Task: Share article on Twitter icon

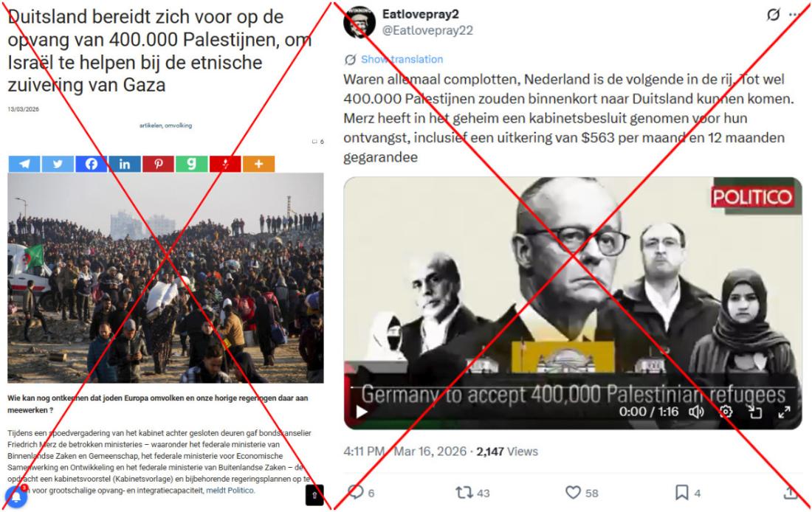Action: click(58, 164)
